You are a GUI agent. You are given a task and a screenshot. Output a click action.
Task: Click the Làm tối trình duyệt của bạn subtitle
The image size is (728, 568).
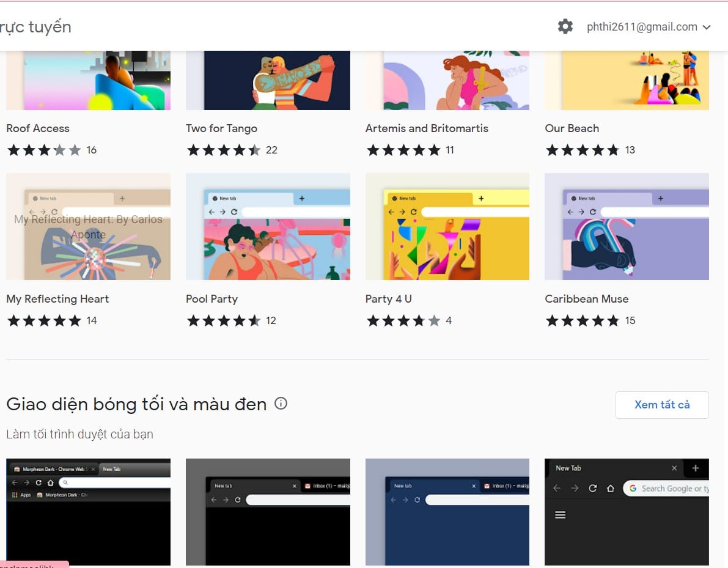coord(80,434)
